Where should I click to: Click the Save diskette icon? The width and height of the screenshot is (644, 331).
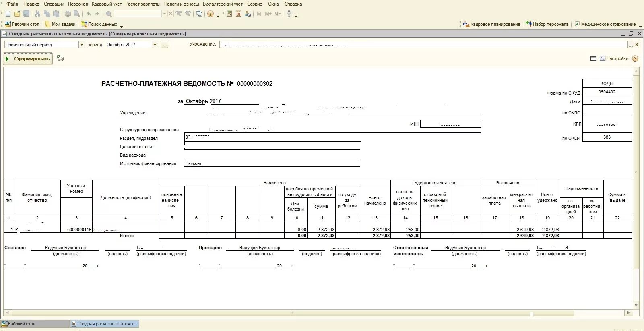[x=26, y=14]
